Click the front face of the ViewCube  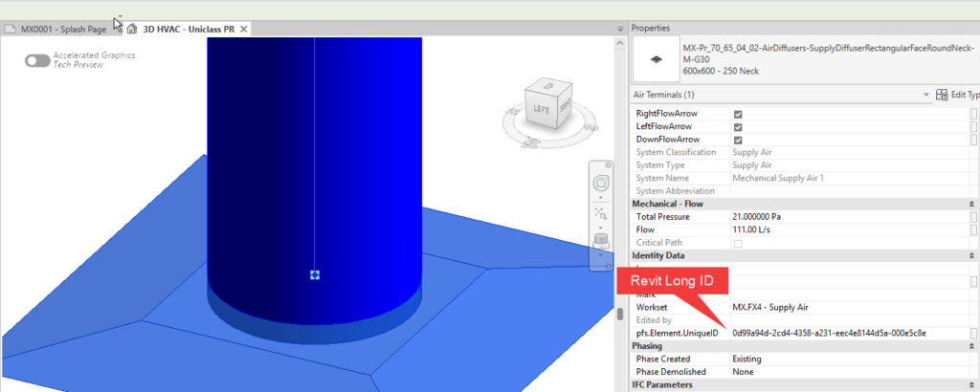[564, 107]
